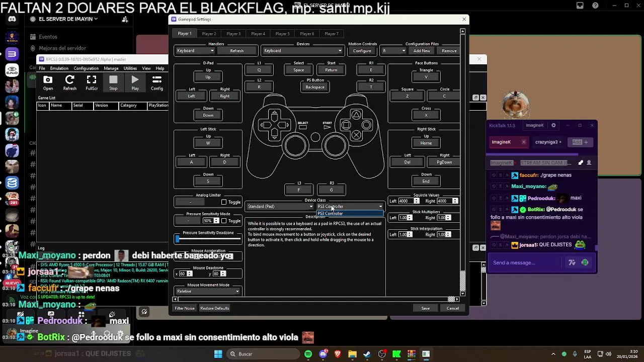Screen dimensions: 644x362
Task: Click the Windows Start icon in taskbar
Action: [218, 354]
